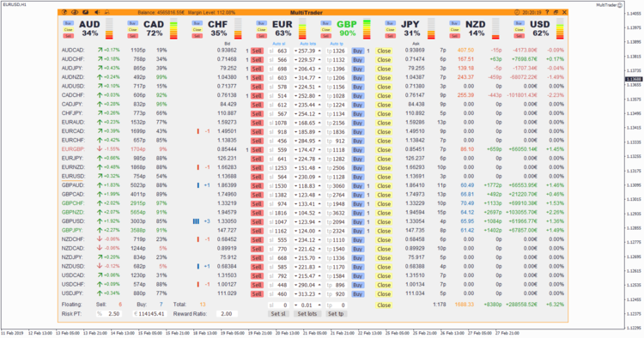Select the NZDUSD pair label
The width and height of the screenshot is (644, 338).
point(73,267)
